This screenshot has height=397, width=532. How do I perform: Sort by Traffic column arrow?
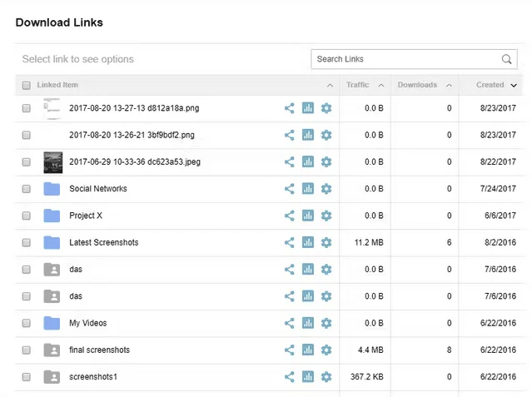click(381, 86)
